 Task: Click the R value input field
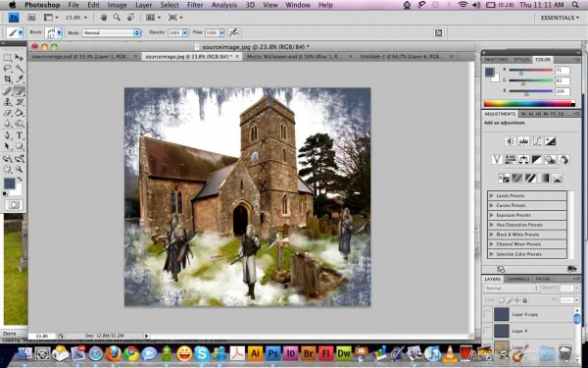coord(563,71)
